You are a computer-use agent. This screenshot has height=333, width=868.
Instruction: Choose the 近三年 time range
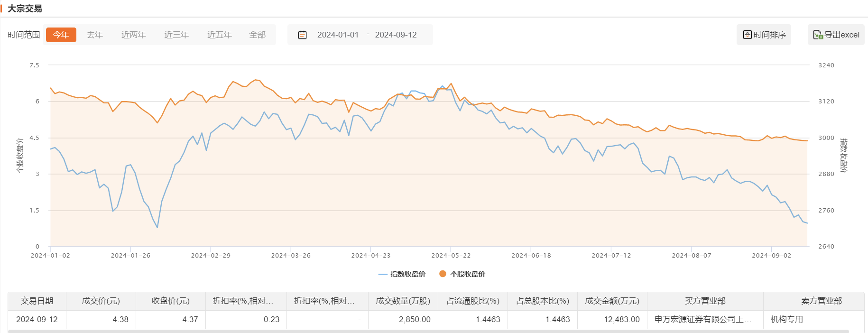click(176, 35)
